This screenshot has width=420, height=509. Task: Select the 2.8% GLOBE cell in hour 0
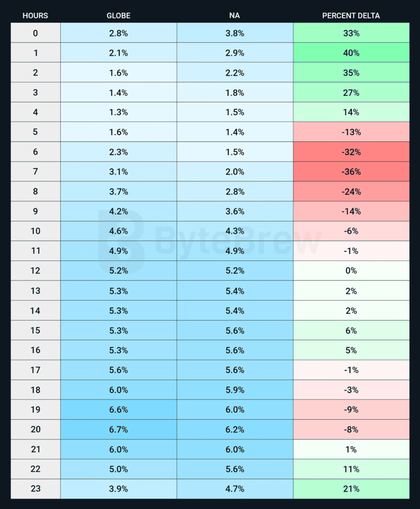coord(118,33)
